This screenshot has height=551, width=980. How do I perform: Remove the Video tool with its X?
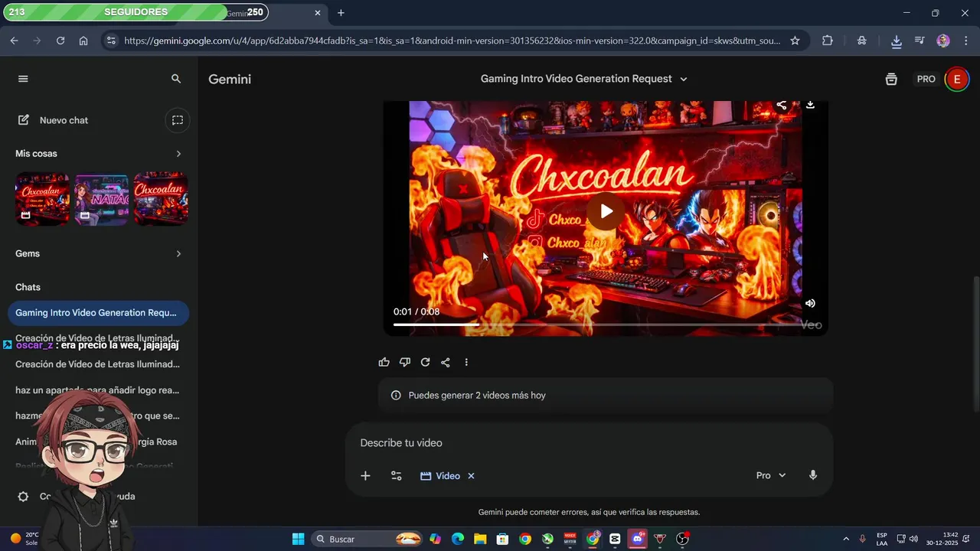tap(471, 476)
